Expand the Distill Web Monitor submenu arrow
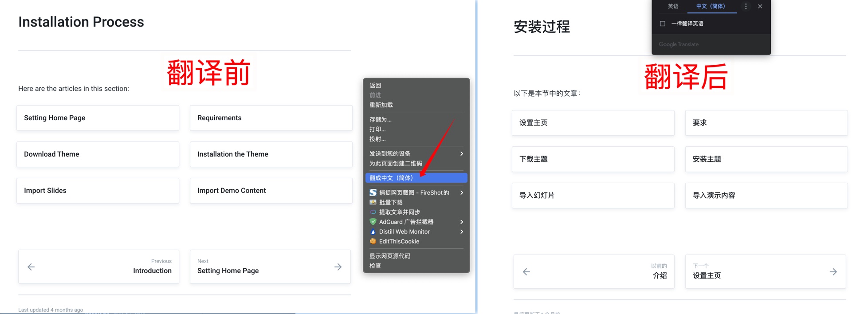Image resolution: width=868 pixels, height=314 pixels. [x=462, y=232]
